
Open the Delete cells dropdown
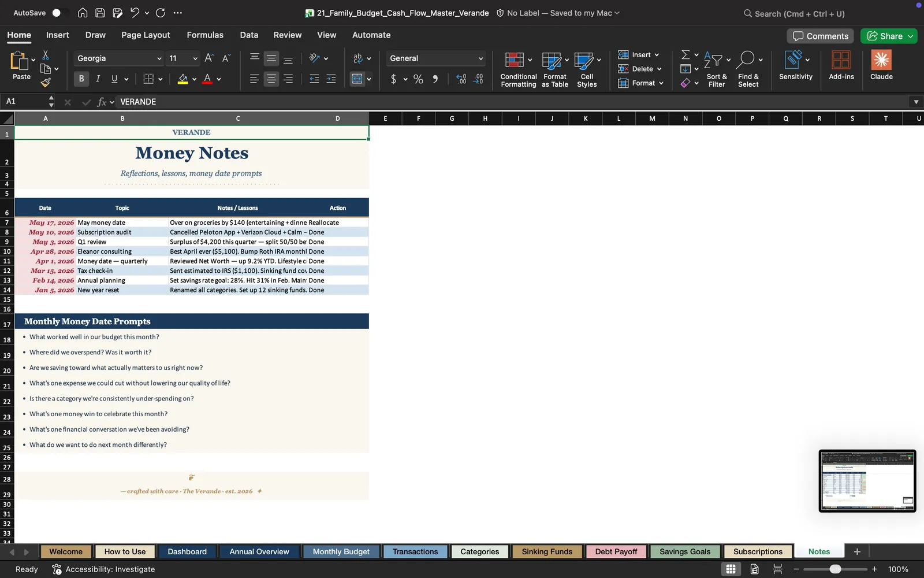[659, 69]
